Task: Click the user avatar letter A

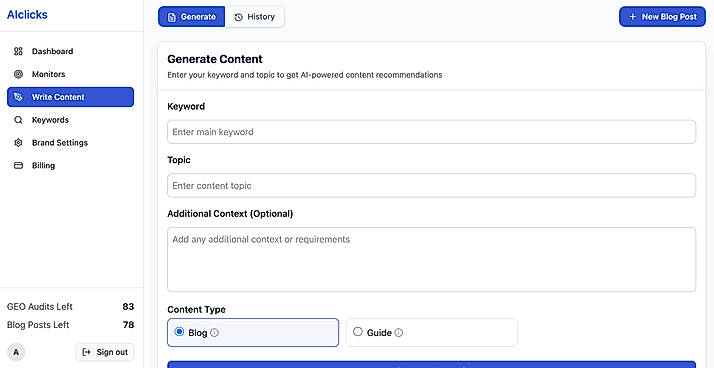Action: pyautogui.click(x=16, y=352)
